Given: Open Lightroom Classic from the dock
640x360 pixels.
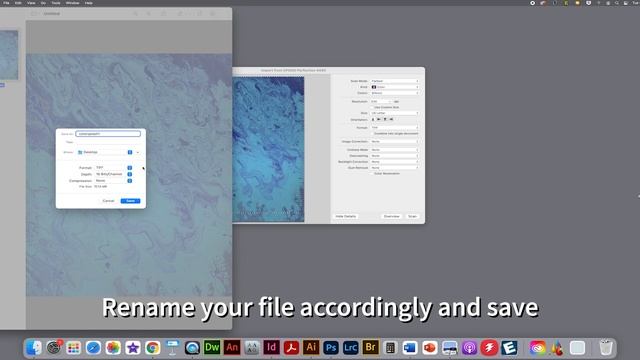Looking at the screenshot, I should 351,348.
